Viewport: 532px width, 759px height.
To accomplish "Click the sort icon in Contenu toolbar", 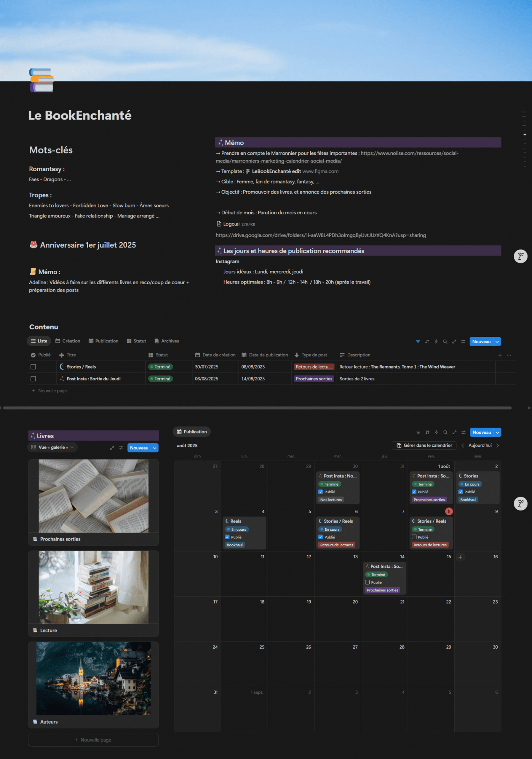I will (427, 342).
